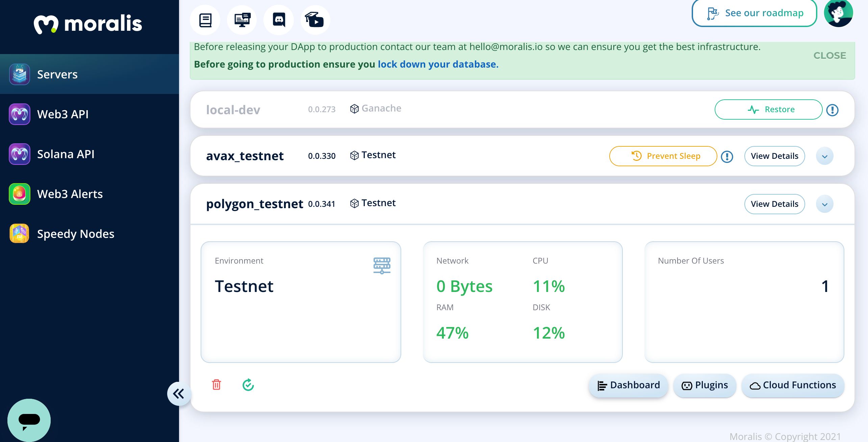Open Solana API menu item

coord(90,154)
